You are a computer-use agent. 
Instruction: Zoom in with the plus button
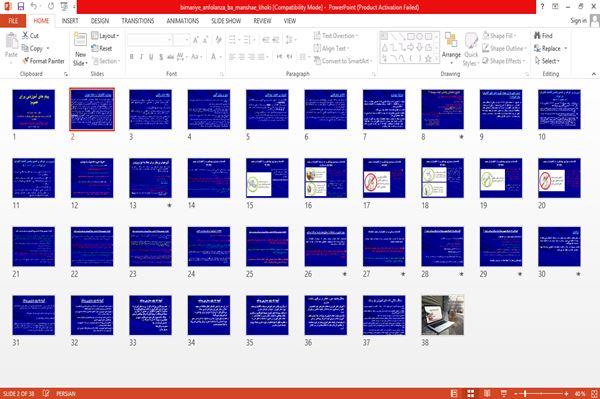point(566,394)
